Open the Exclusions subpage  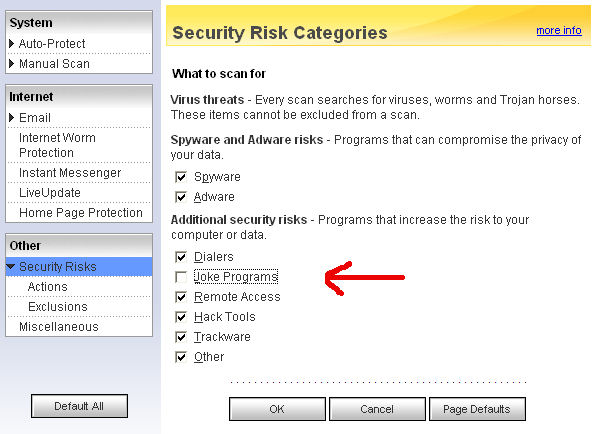(58, 307)
